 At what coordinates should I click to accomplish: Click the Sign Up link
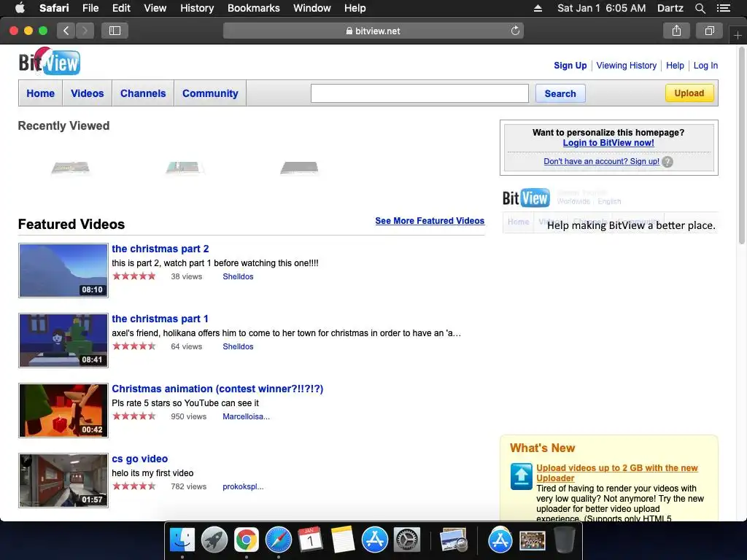570,65
